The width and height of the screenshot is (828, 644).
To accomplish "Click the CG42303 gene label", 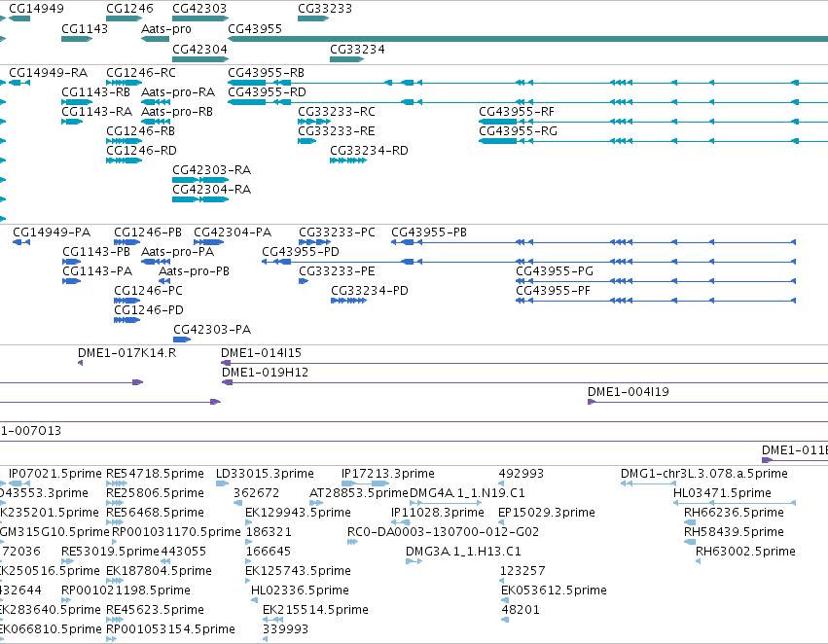I will pos(199,9).
